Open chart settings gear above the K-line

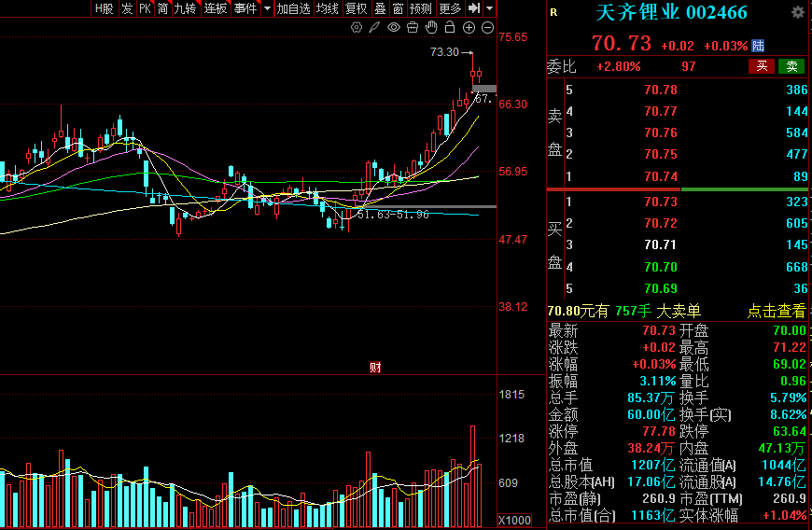[357, 28]
